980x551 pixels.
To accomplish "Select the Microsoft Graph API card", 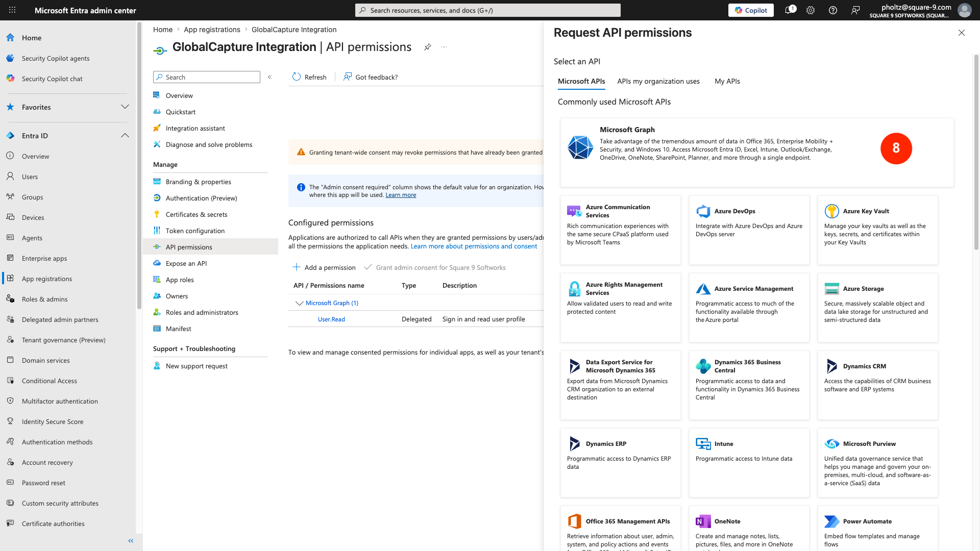I will tap(756, 153).
